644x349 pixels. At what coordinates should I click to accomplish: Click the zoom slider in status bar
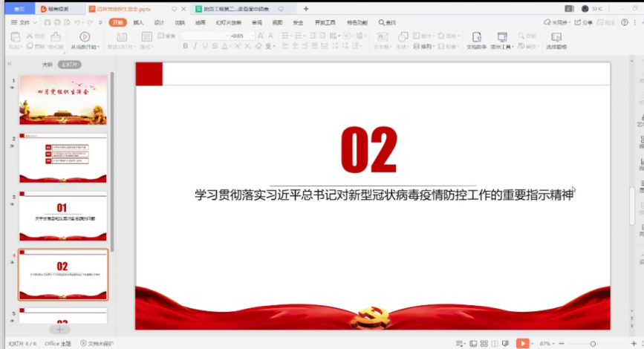tap(592, 343)
